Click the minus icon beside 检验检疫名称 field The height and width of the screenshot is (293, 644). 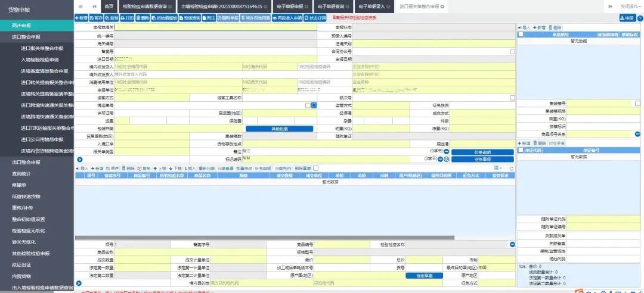512,244
